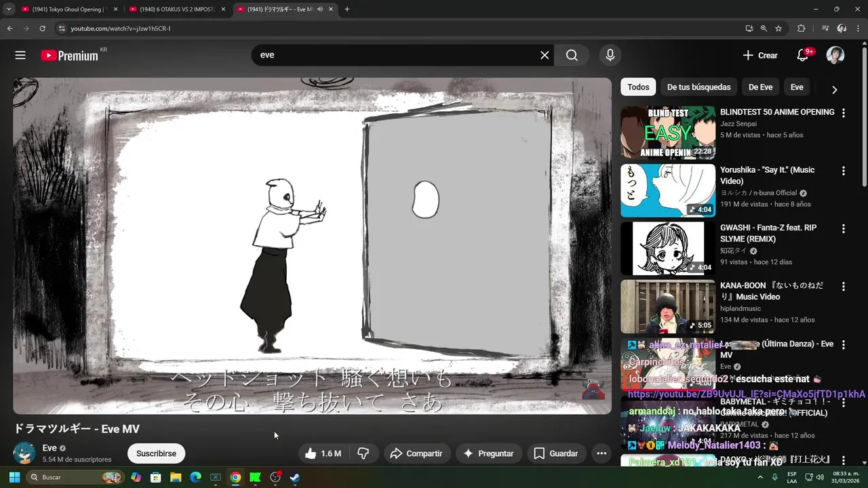Open Copilot from the taskbar
The width and height of the screenshot is (868, 488).
point(136,477)
